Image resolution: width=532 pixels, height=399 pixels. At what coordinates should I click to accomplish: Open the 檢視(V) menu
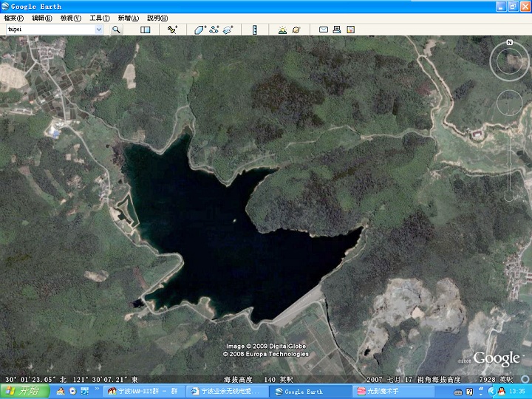tap(71, 18)
